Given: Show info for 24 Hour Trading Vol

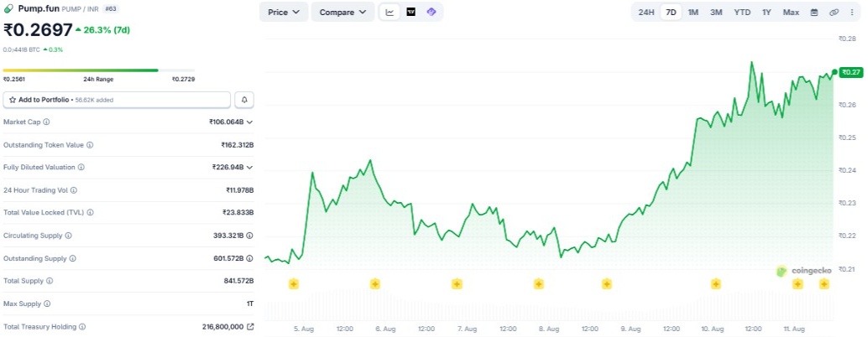Looking at the screenshot, I should click(x=74, y=190).
